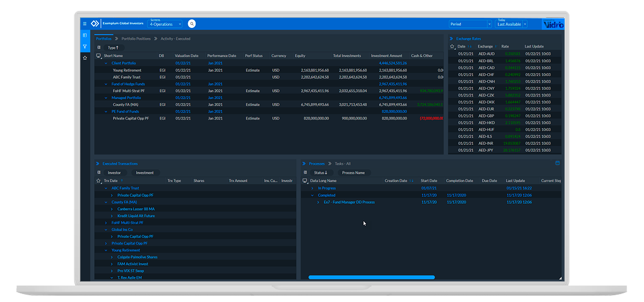Screen dimensions: 644x302
Task: Click the Investor grouping chip
Action: (115, 172)
